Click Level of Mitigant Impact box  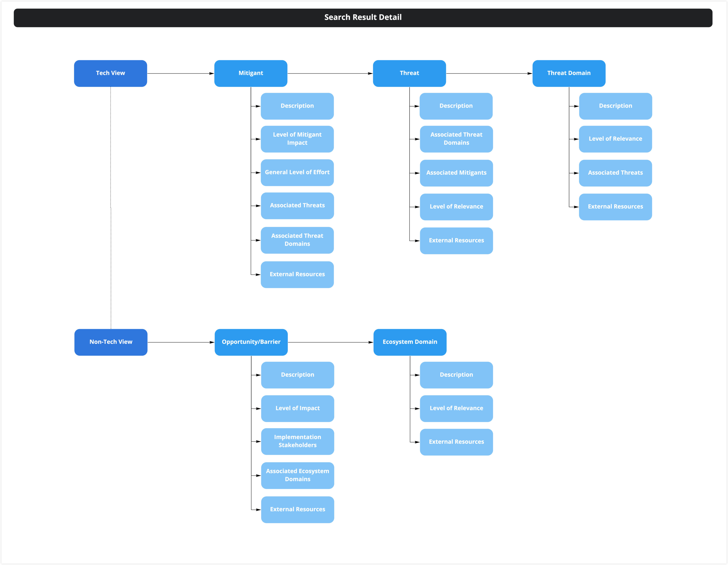[x=297, y=139]
